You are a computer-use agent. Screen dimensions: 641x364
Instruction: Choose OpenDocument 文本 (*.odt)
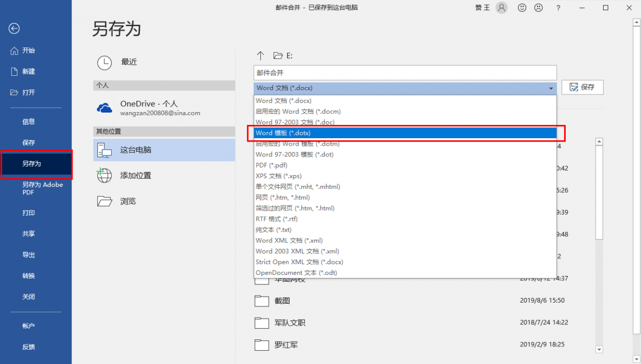[405, 273]
